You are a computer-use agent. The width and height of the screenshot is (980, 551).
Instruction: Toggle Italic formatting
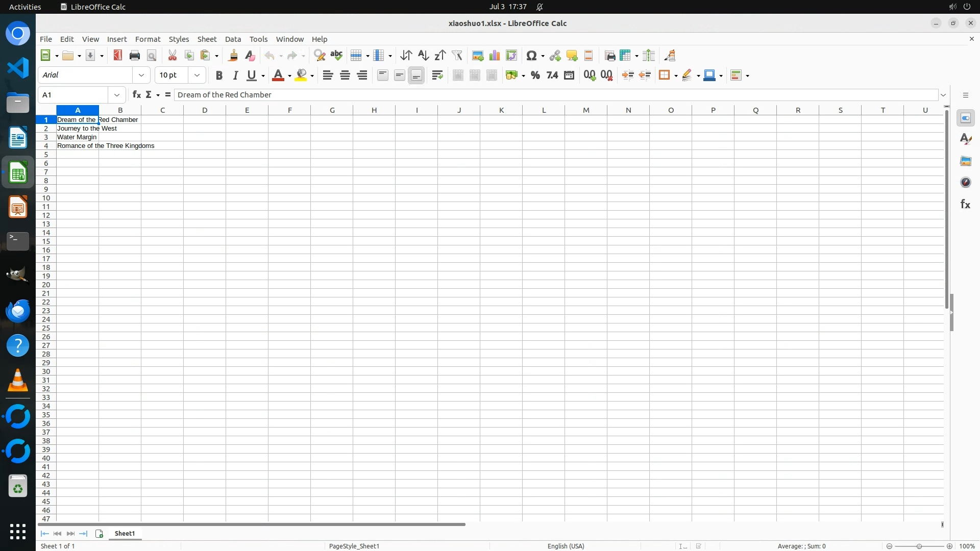coord(235,76)
